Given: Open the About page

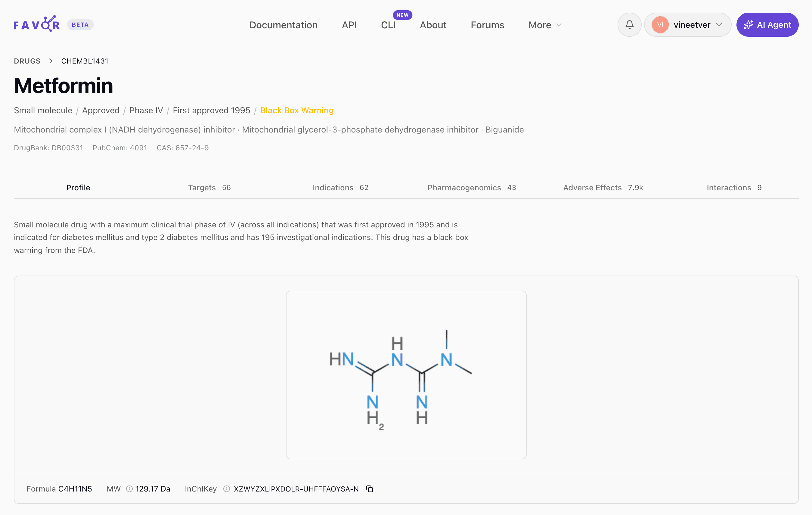Looking at the screenshot, I should (x=433, y=25).
